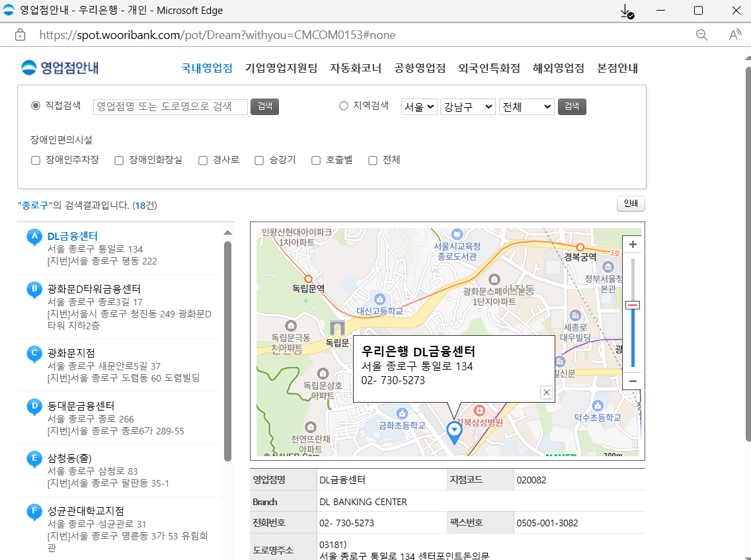Open the 성균관대학교지점 result link
This screenshot has width=751, height=560.
pyautogui.click(x=85, y=511)
